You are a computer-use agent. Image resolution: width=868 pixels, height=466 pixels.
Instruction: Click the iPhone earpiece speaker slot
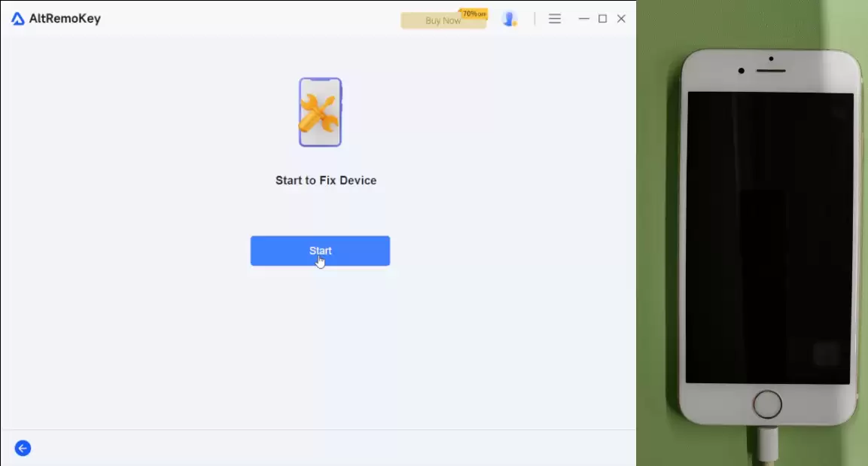(771, 71)
